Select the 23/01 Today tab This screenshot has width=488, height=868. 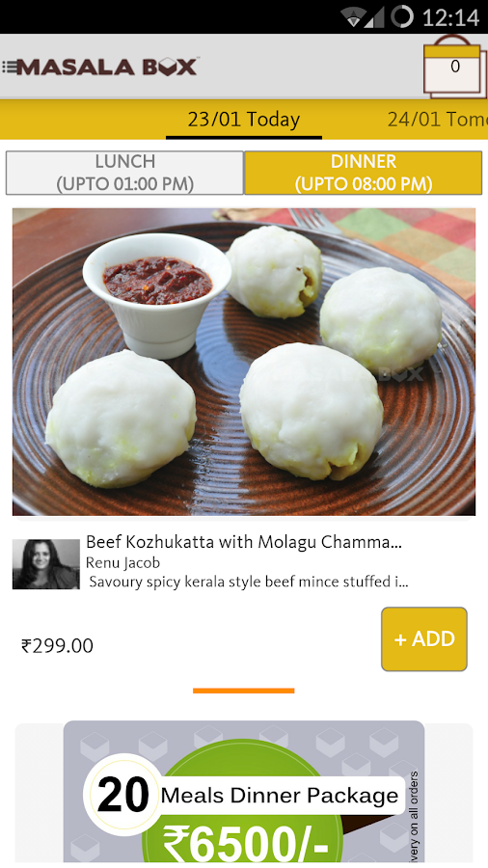(243, 119)
